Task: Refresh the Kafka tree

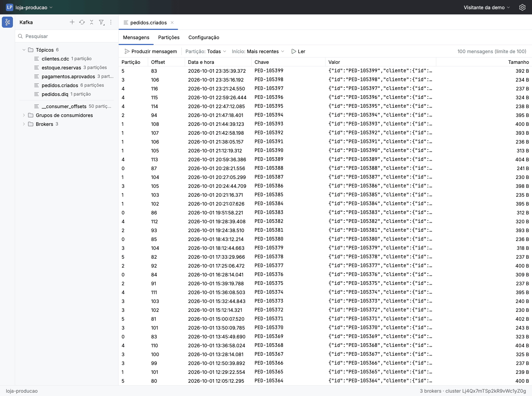Action: 82,22
